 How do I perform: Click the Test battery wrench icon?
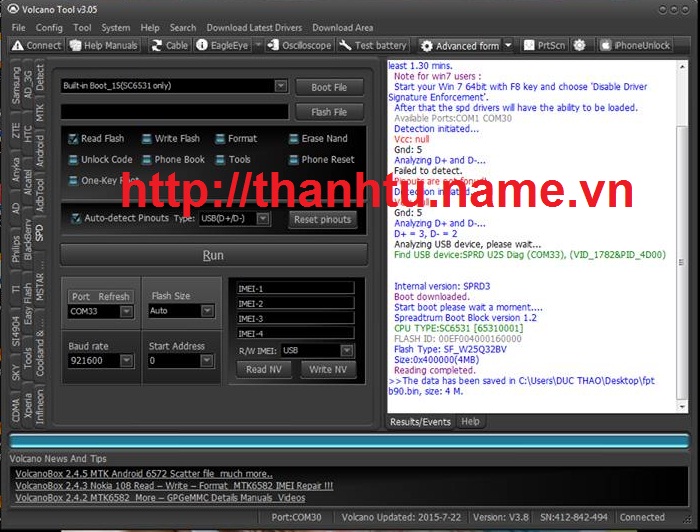(373, 45)
